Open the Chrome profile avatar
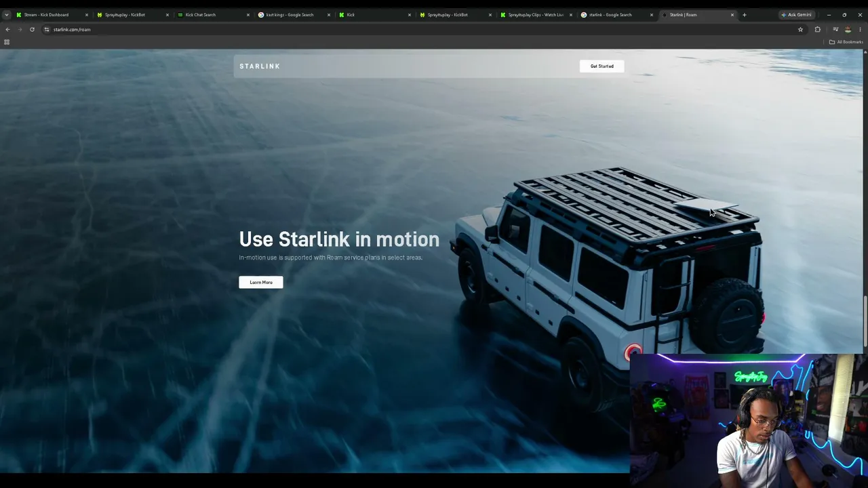868x488 pixels. (x=848, y=30)
